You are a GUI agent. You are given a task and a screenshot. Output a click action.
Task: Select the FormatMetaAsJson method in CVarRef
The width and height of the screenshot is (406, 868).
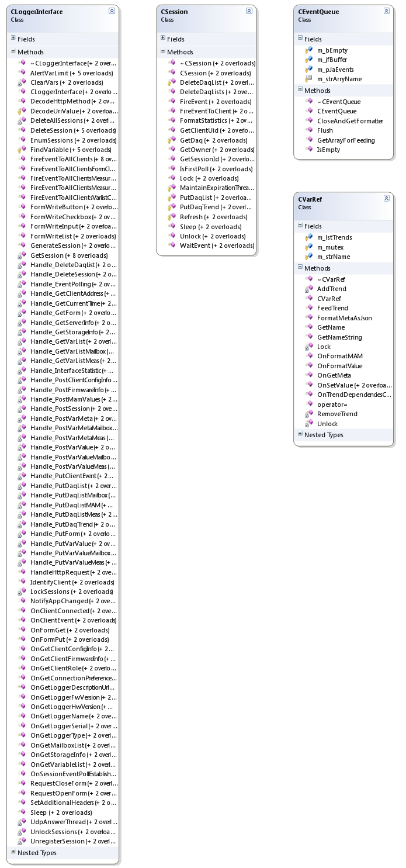[344, 318]
